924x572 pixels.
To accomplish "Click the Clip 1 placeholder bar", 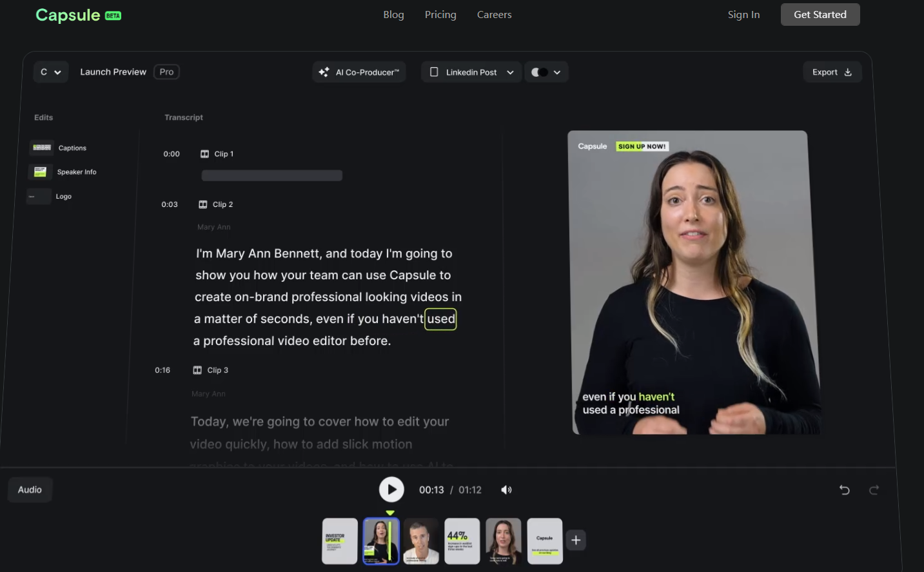I will [x=272, y=175].
